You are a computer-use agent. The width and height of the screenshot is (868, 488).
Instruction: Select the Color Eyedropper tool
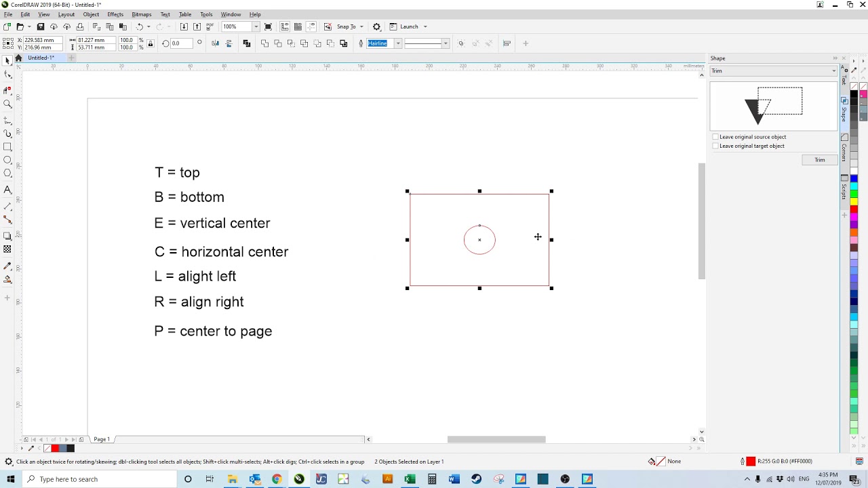coord(7,266)
